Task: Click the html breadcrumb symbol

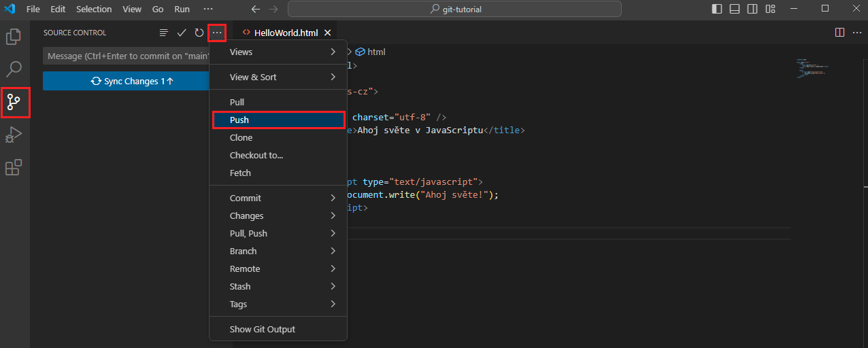Action: click(x=361, y=52)
